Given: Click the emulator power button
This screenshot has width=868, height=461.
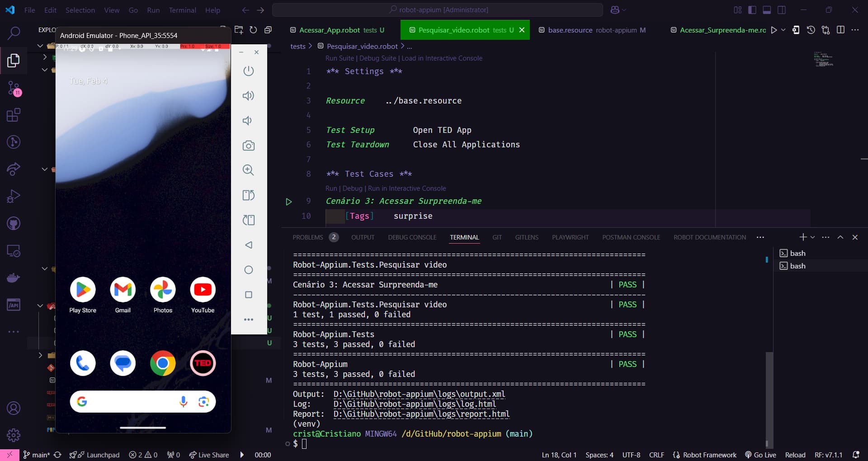Looking at the screenshot, I should coord(248,71).
